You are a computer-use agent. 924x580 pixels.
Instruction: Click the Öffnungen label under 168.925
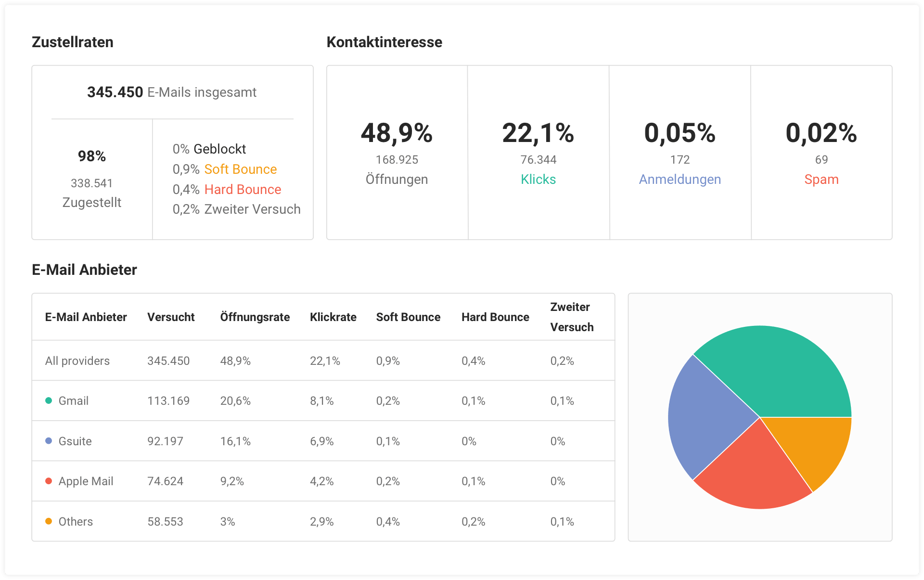(x=397, y=180)
